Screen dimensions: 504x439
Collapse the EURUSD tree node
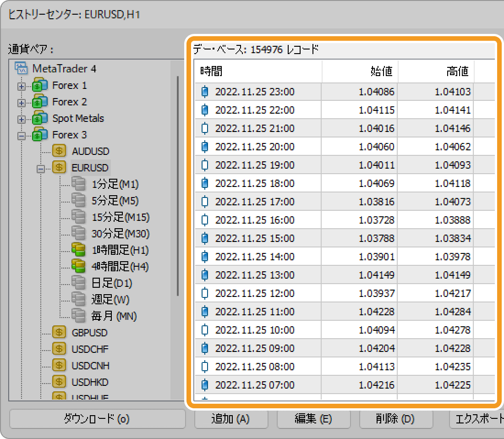41,169
